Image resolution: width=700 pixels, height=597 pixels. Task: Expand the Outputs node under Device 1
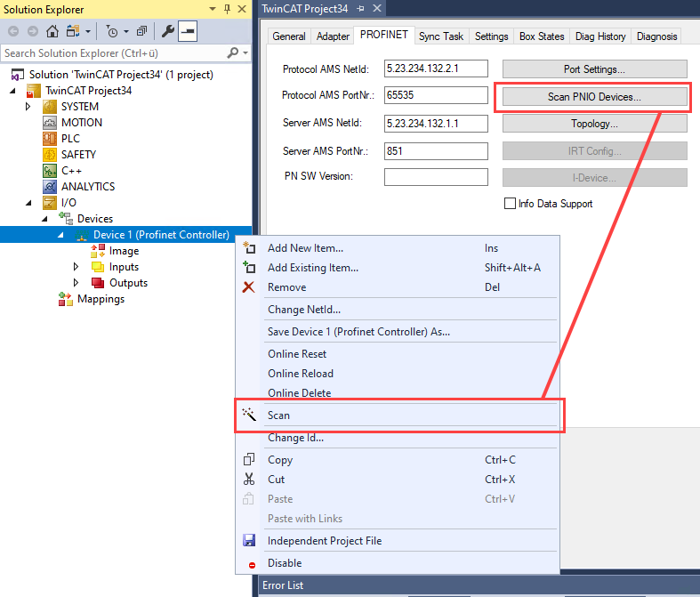(x=76, y=283)
